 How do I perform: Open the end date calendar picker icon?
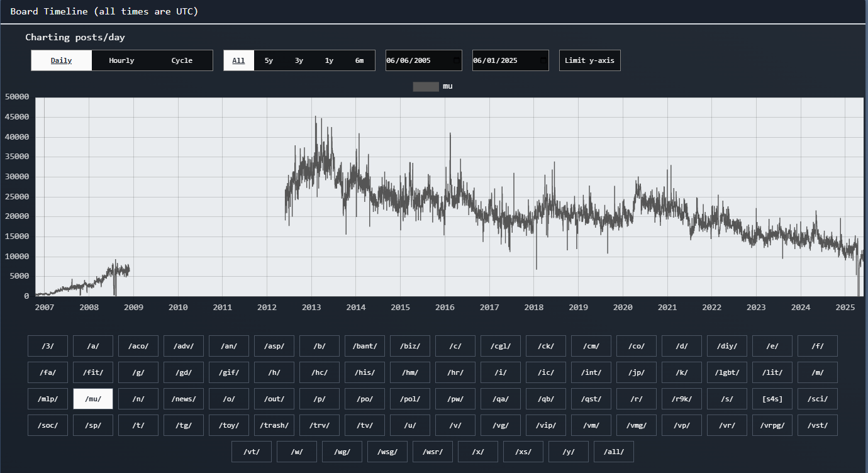tap(543, 60)
